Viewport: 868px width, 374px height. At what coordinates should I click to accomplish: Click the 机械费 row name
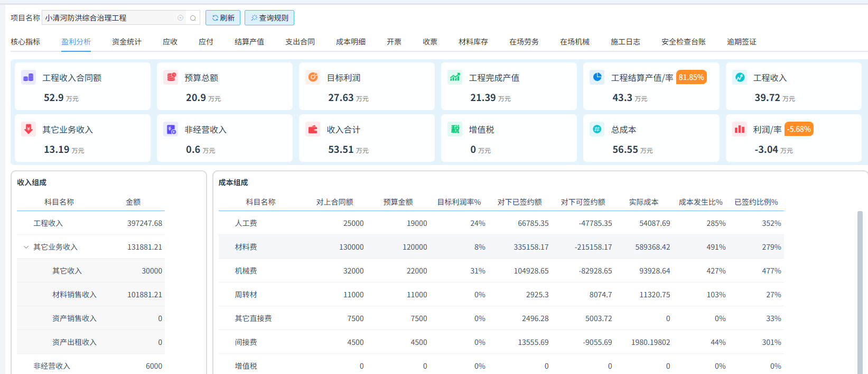[x=246, y=271]
